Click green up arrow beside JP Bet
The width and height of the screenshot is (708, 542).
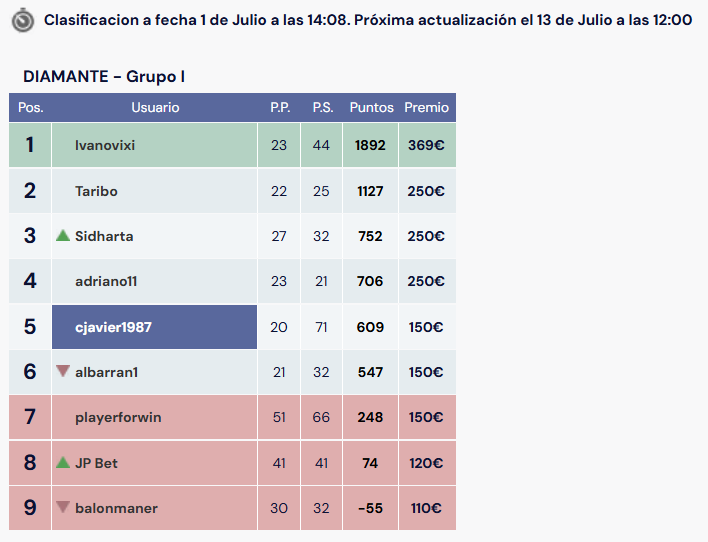tap(63, 462)
